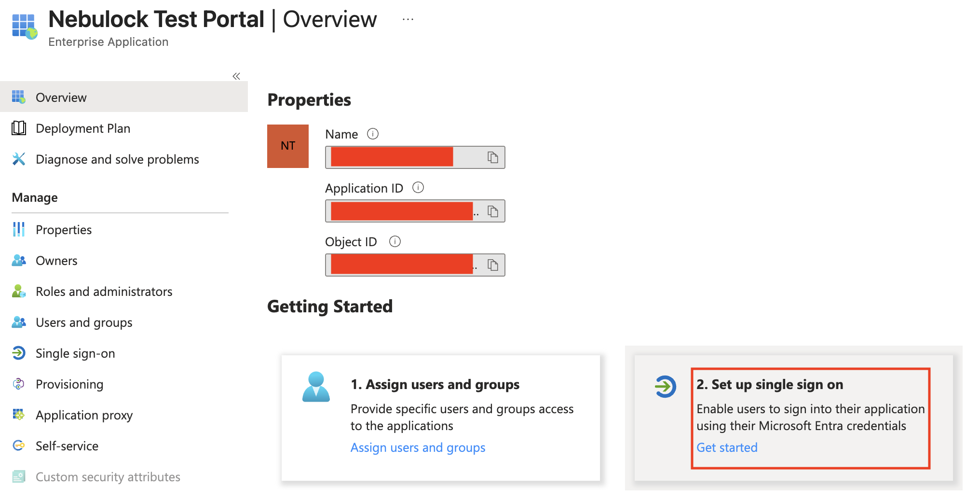Screen dimensions: 980x502
Task: Open Provisioning menu item
Action: (69, 384)
